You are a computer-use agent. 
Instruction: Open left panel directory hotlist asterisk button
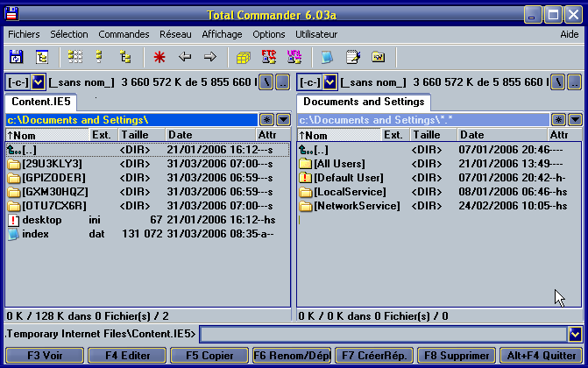coord(266,120)
